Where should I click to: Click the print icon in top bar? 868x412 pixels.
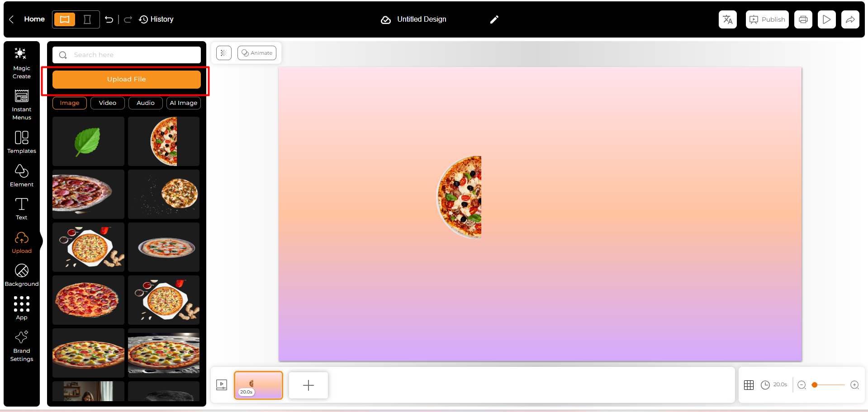tap(803, 19)
